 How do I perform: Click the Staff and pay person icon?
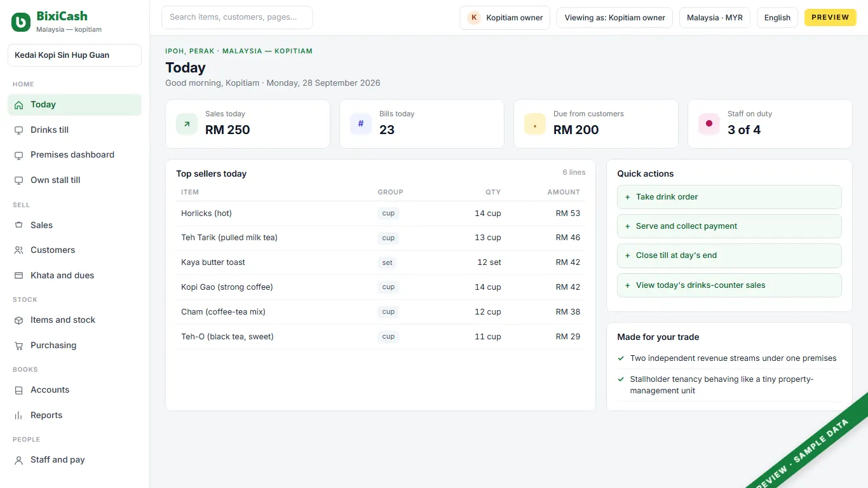(x=18, y=460)
